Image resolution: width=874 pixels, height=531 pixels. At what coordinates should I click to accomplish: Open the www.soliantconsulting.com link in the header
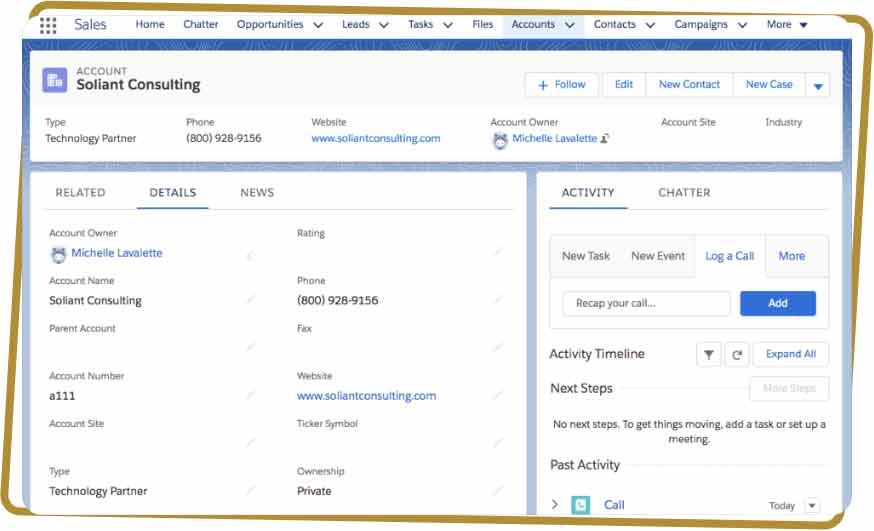tap(376, 138)
